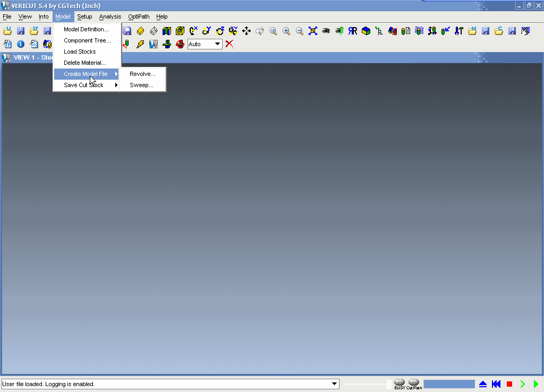This screenshot has width=544, height=392.
Task: Click the red stop button
Action: (509, 384)
